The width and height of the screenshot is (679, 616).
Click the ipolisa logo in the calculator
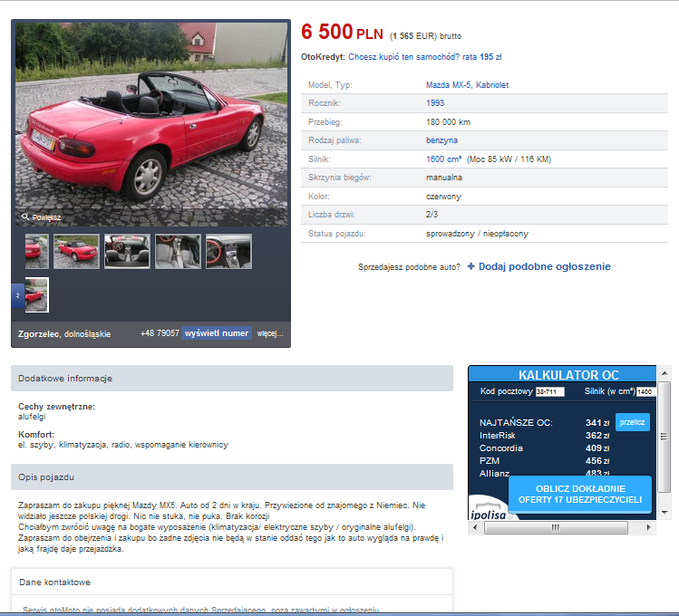(x=490, y=513)
